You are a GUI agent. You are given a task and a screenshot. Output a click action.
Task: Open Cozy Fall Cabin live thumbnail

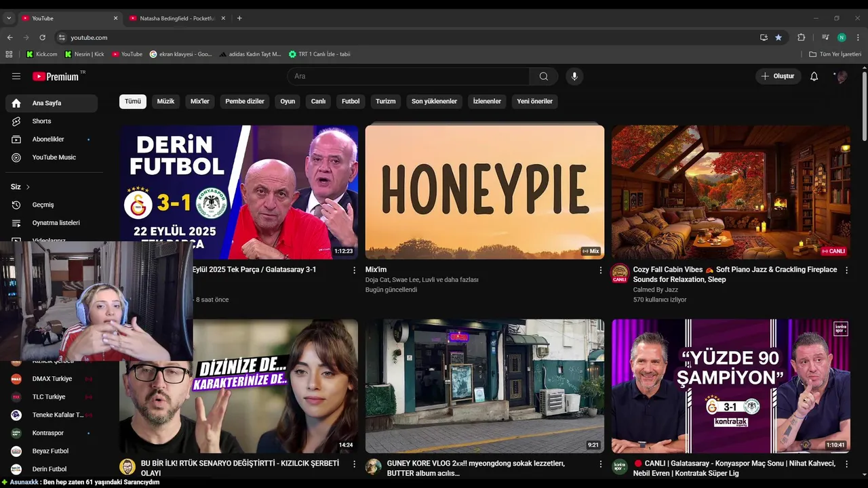[x=731, y=192]
